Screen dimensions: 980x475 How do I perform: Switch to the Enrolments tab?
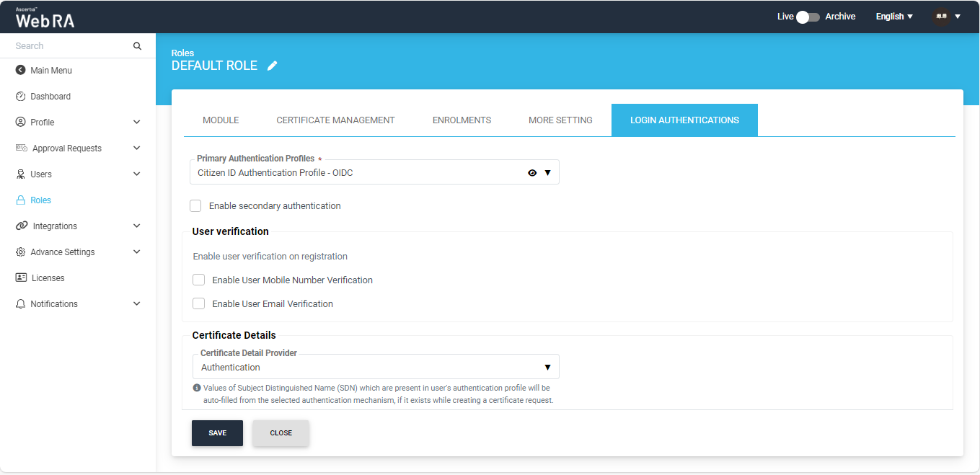(462, 120)
